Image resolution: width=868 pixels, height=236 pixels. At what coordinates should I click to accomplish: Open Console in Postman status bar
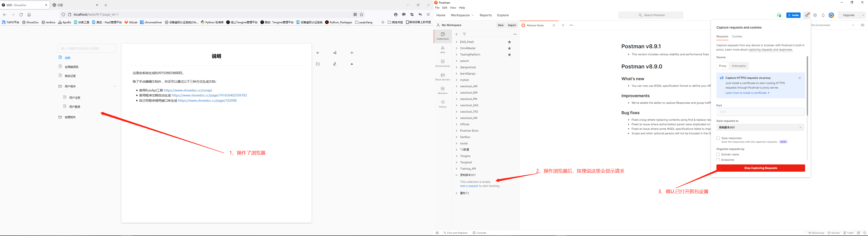pyautogui.click(x=479, y=233)
